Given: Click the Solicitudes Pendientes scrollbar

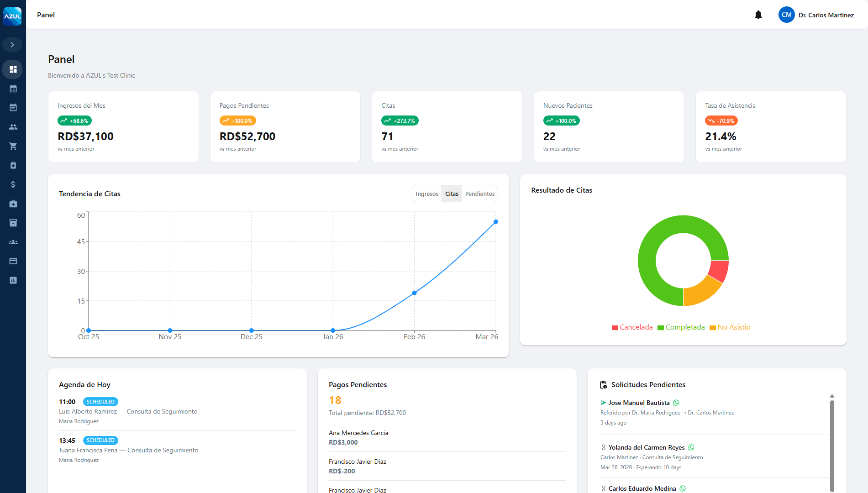Looking at the screenshot, I should (832, 443).
